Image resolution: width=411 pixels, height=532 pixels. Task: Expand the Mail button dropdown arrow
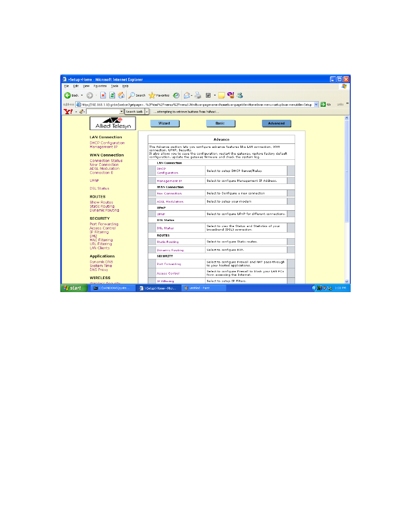(192, 95)
